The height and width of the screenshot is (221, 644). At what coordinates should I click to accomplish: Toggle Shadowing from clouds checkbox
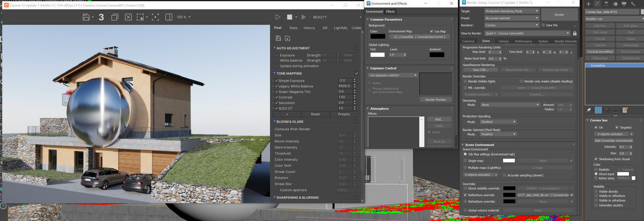pos(596,159)
